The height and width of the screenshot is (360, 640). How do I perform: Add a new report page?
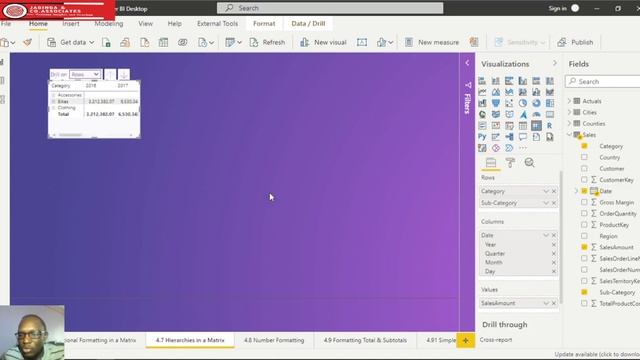click(x=466, y=340)
